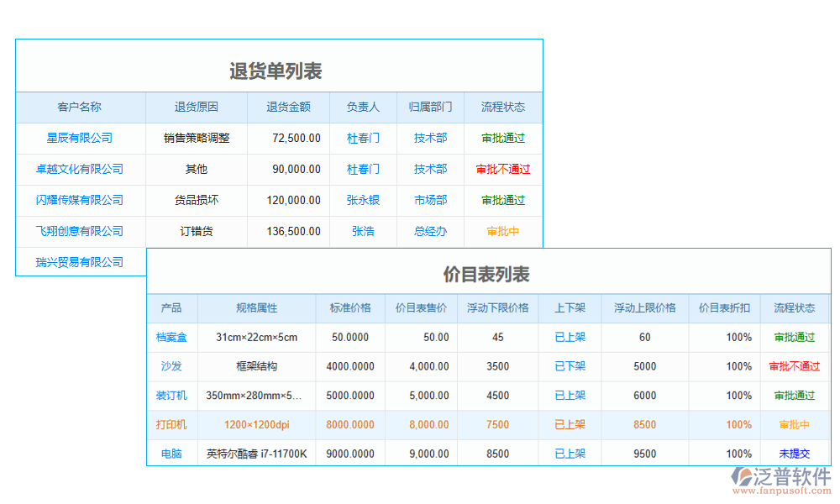Viewport: 840px width, 504px height.
Task: Select customer 闪耀传媒有限公司
Action: 80,200
